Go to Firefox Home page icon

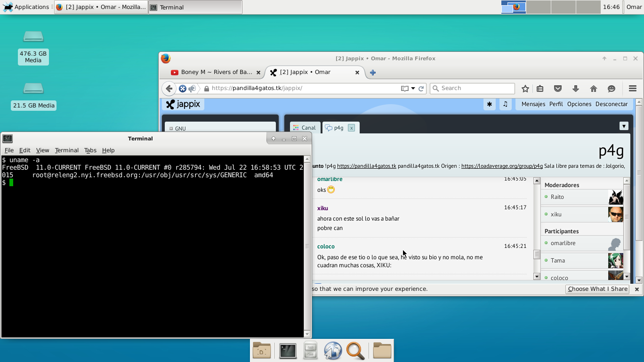(x=593, y=89)
